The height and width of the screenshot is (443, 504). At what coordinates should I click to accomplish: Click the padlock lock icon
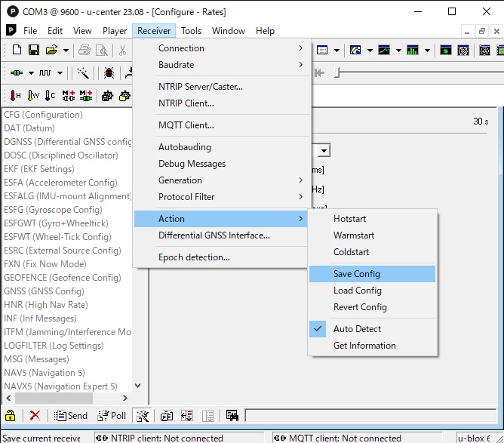10,415
